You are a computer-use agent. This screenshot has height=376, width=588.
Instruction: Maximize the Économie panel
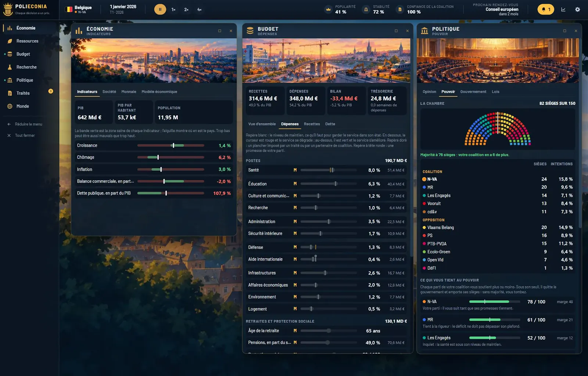coord(220,31)
